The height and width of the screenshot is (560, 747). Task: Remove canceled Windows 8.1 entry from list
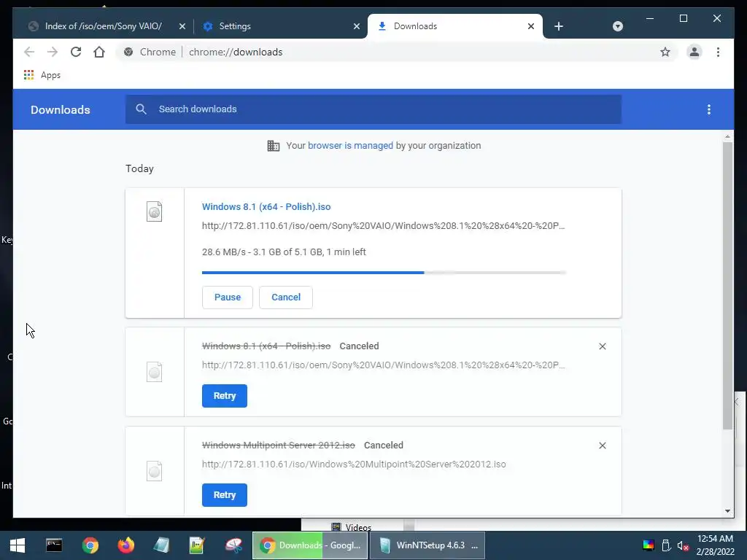[x=602, y=346]
